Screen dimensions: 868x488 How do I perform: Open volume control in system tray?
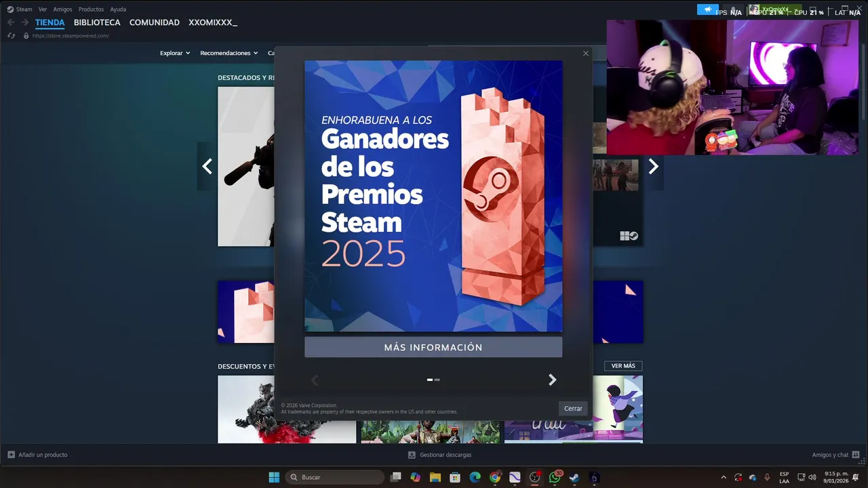812,477
